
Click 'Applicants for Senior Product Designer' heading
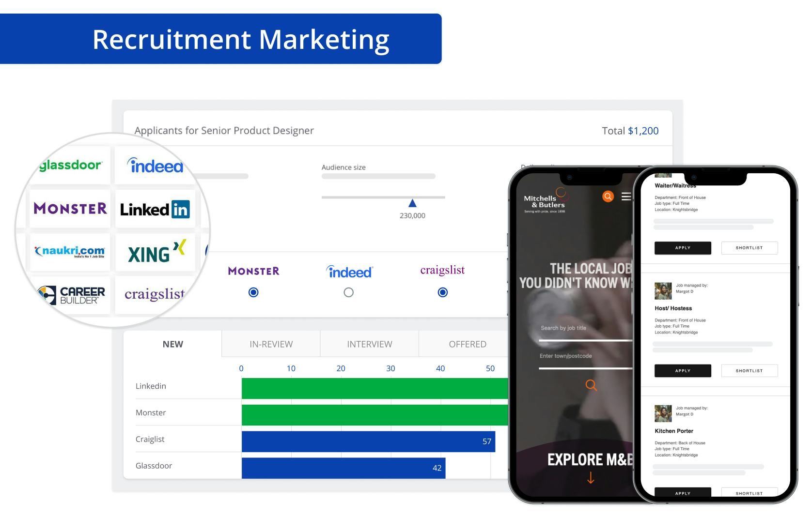pyautogui.click(x=224, y=131)
